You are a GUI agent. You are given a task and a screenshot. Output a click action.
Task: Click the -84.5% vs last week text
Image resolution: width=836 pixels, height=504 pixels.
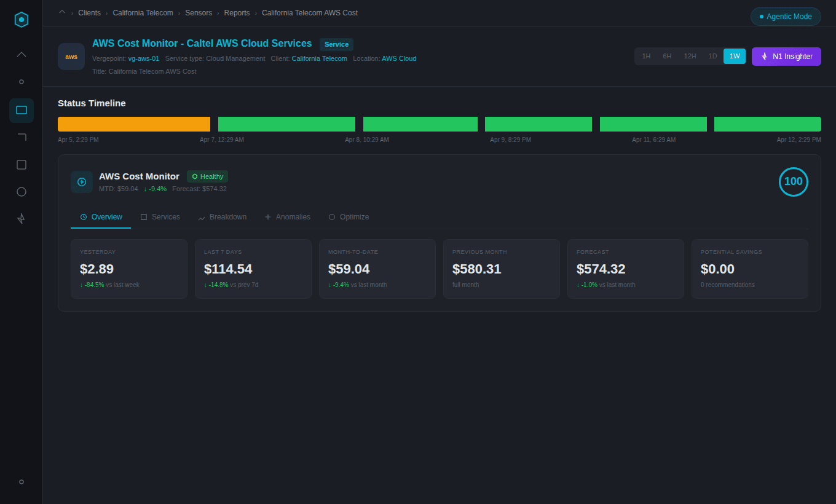(x=109, y=285)
